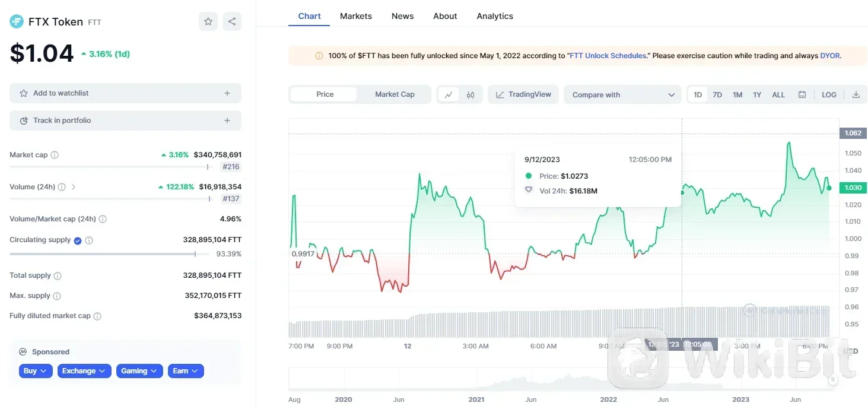Image resolution: width=868 pixels, height=406 pixels.
Task: Expand the Earn dropdown
Action: [x=186, y=371]
